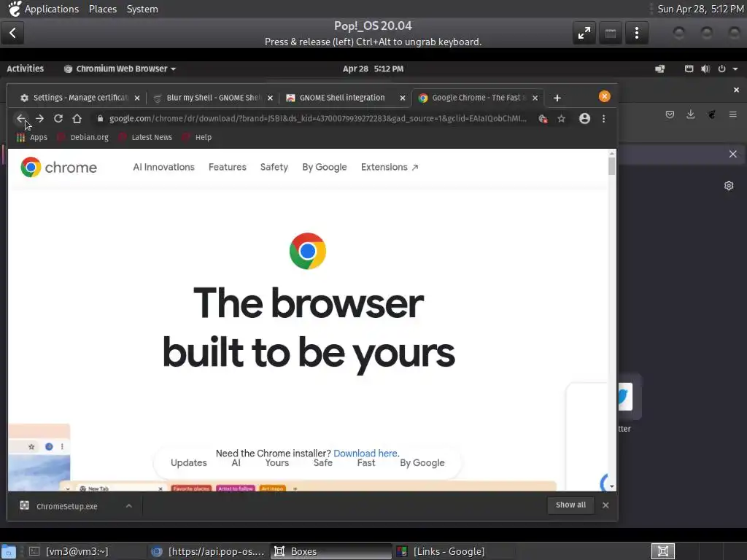747x560 pixels.
Task: Toggle fullscreen in the Boxes header bar
Action: click(x=584, y=33)
